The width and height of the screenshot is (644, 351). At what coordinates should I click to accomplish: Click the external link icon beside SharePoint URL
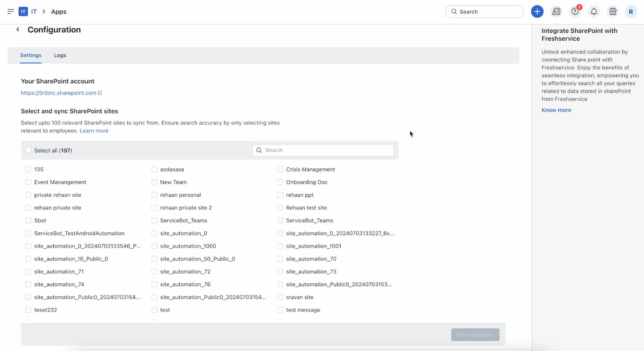click(x=100, y=93)
